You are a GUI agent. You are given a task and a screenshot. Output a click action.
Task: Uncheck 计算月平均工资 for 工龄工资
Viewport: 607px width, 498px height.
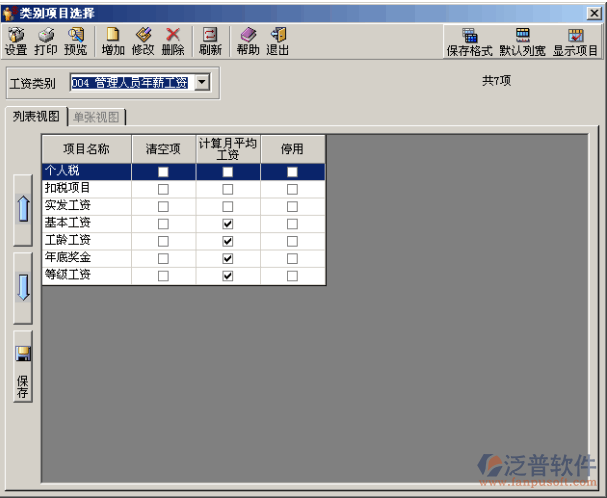tap(228, 241)
